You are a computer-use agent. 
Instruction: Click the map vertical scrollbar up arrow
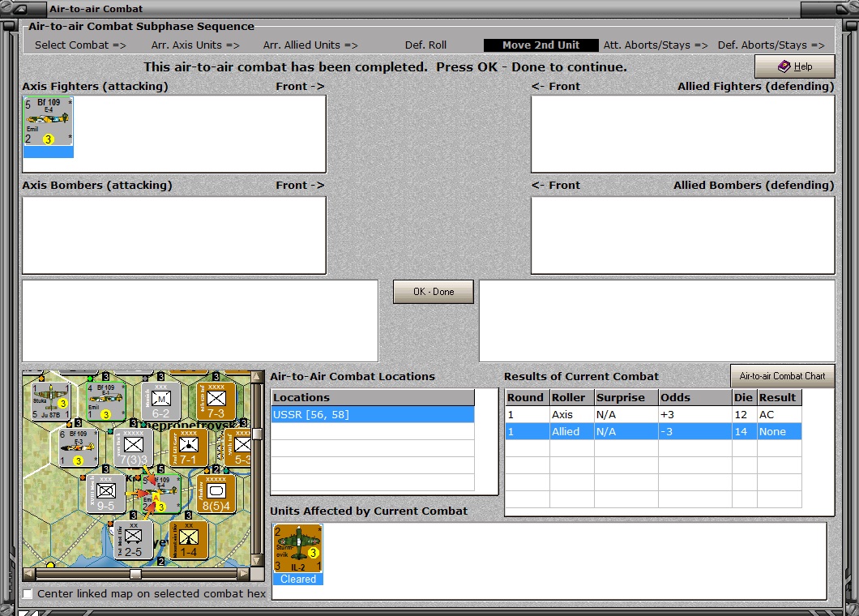point(256,377)
